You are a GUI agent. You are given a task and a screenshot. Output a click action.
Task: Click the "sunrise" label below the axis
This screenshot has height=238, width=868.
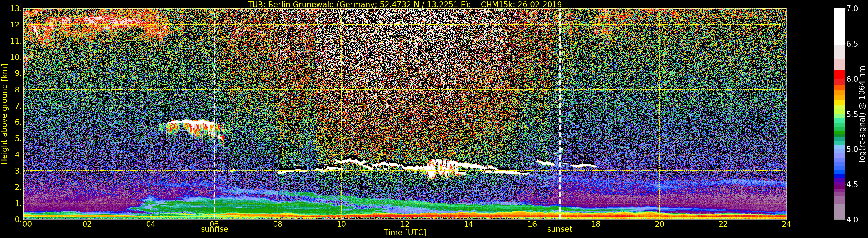click(x=215, y=229)
